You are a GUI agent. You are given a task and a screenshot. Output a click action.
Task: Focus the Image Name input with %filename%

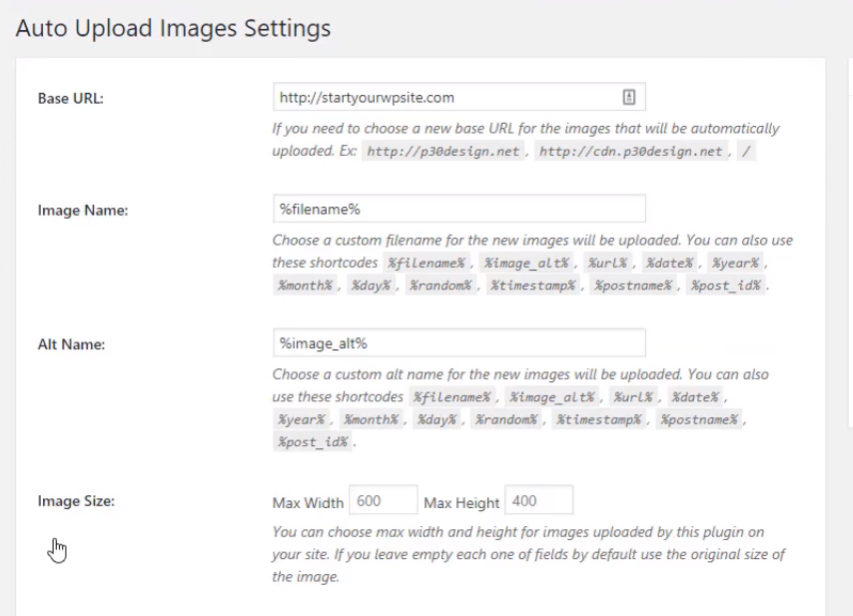(x=459, y=209)
